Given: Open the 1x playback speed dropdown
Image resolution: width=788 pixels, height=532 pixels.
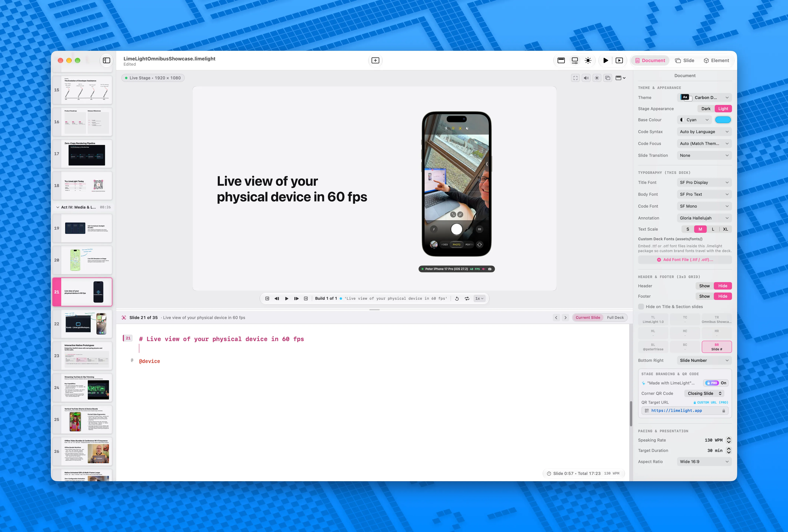Looking at the screenshot, I should click(479, 298).
